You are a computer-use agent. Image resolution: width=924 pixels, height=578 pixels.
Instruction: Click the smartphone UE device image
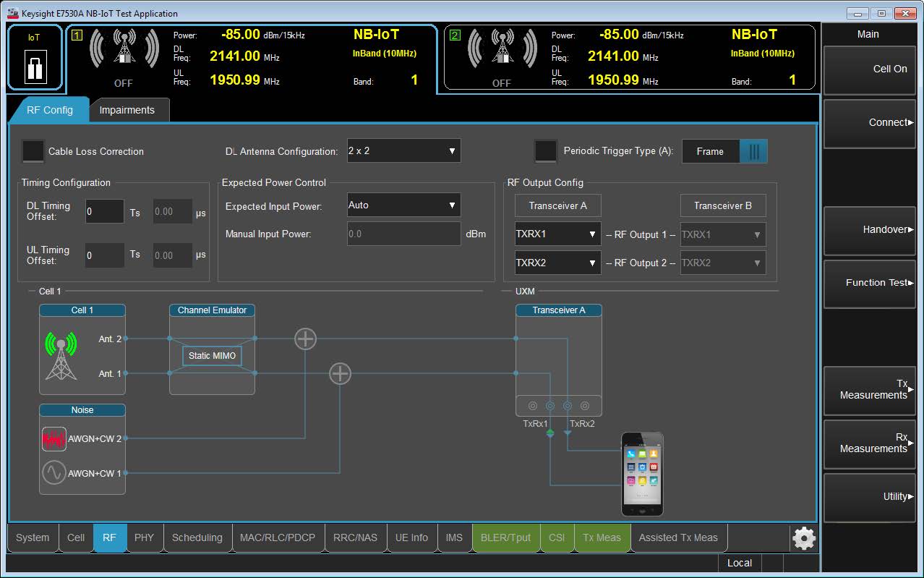[x=642, y=470]
